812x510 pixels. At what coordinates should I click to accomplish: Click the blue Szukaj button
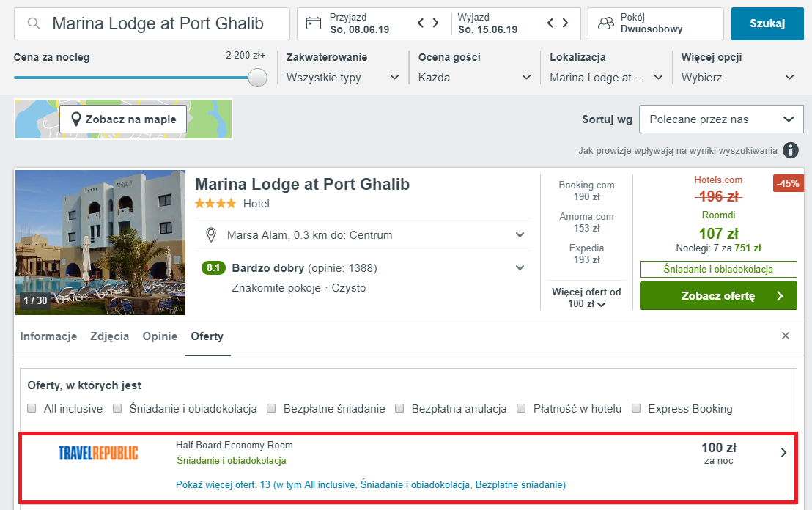point(767,23)
